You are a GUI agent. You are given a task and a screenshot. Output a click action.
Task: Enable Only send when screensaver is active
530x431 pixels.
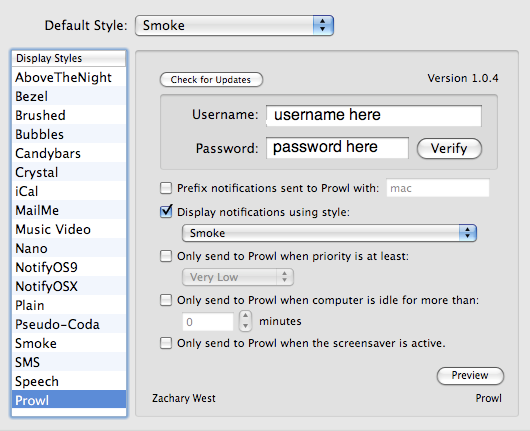point(166,343)
